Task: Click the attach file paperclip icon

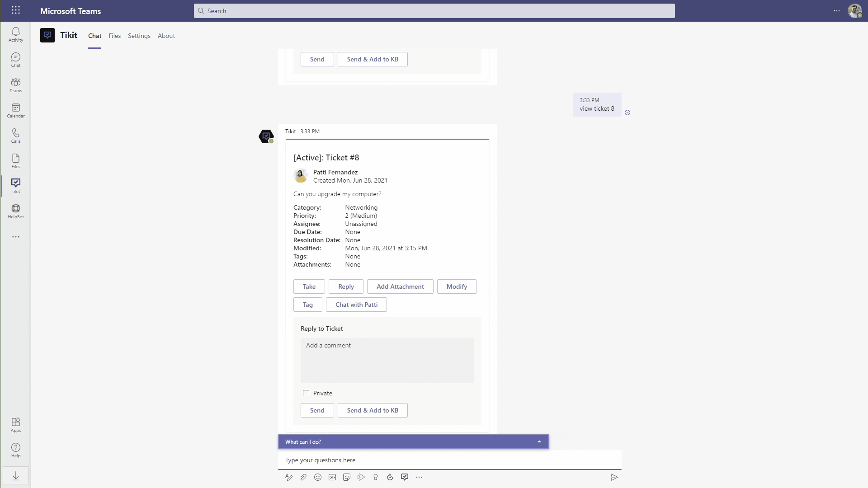Action: click(303, 477)
